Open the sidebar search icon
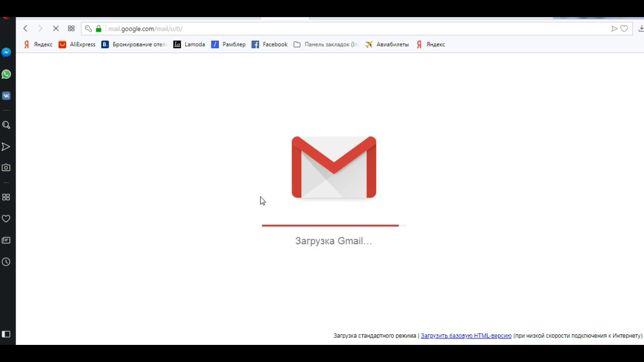The height and width of the screenshot is (362, 644). coord(6,125)
